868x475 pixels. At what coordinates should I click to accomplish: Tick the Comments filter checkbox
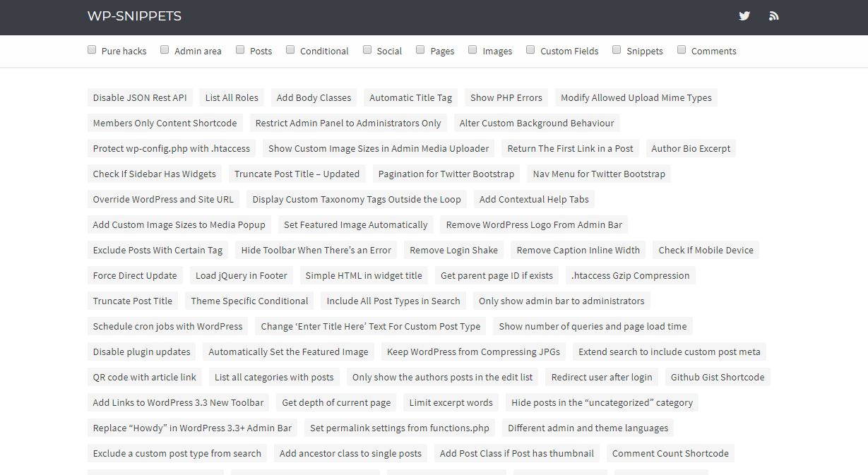682,49
